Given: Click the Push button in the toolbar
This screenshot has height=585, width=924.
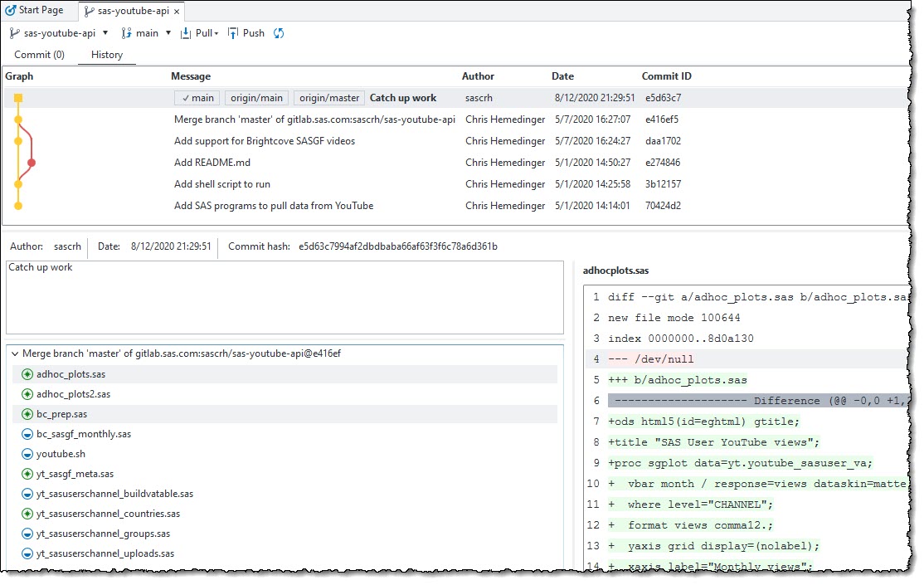Looking at the screenshot, I should pyautogui.click(x=246, y=33).
